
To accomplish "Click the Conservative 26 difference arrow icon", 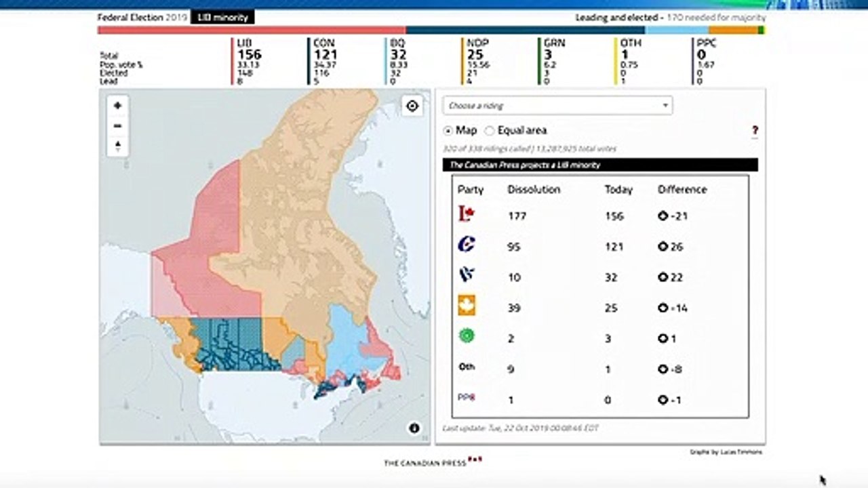I will [663, 247].
